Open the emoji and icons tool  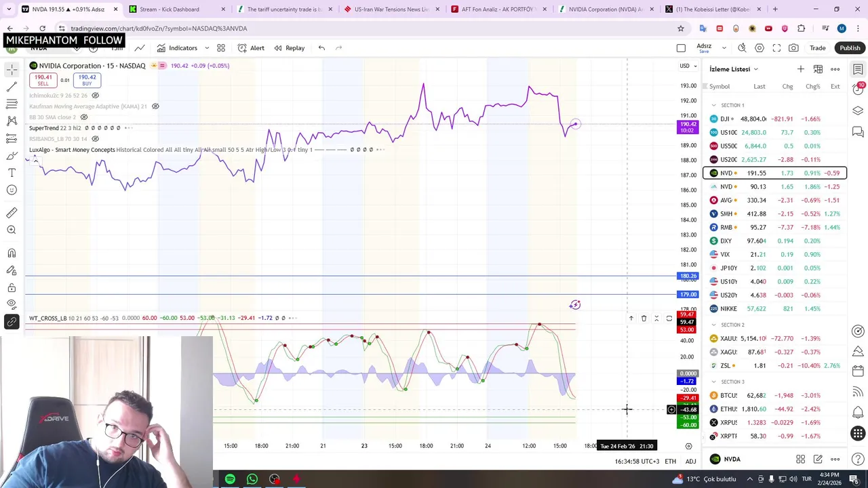click(12, 190)
